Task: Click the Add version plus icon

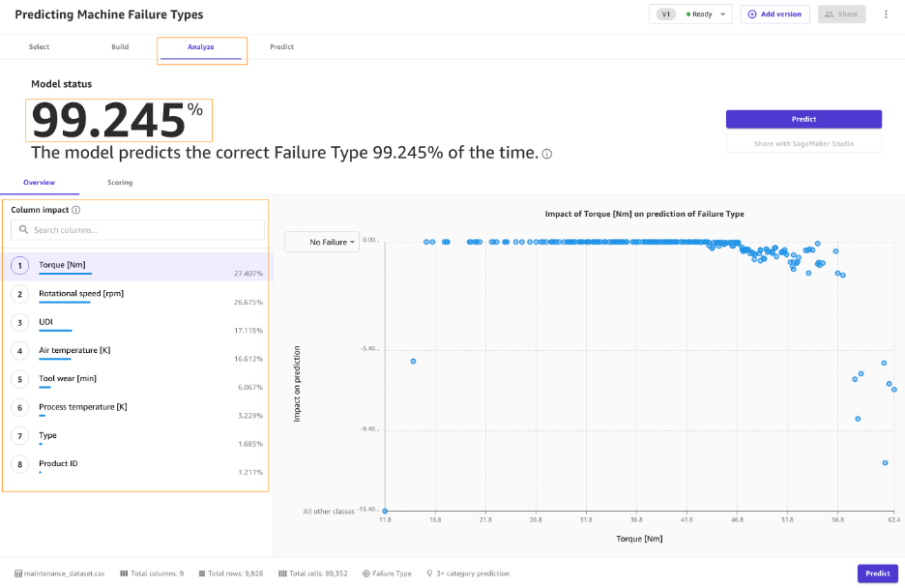Action: pyautogui.click(x=752, y=15)
